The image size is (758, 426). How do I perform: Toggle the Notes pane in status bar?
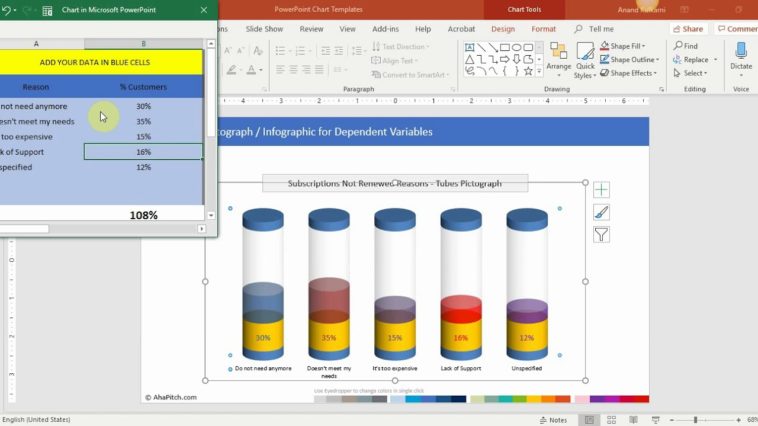[553, 420]
